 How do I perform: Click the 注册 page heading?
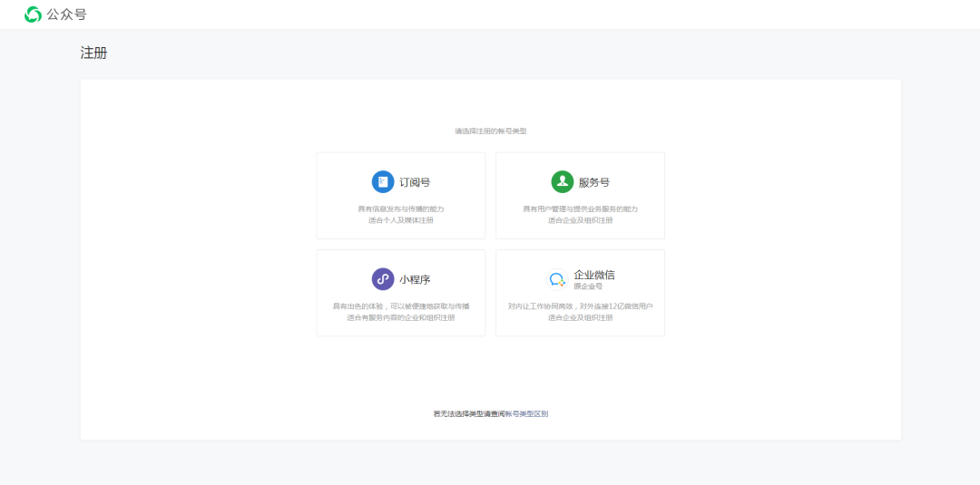(93, 53)
